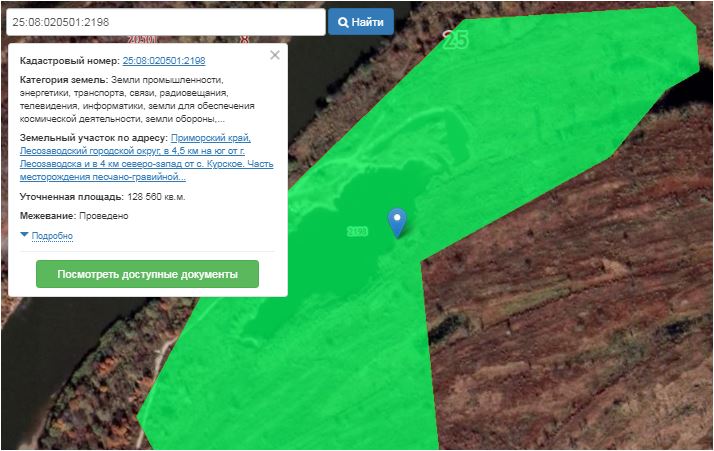Click the Кадастровый номер label text
The width and height of the screenshot is (714, 451).
68,61
